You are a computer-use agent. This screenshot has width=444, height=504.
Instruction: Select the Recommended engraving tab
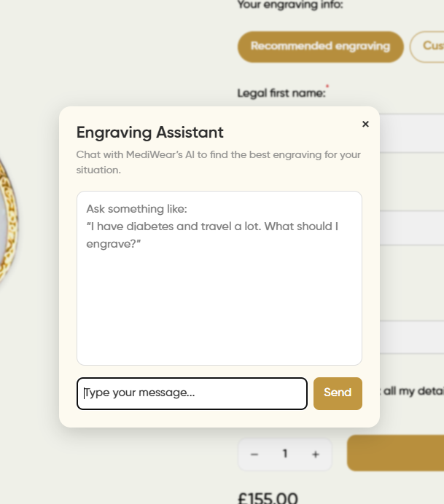320,47
